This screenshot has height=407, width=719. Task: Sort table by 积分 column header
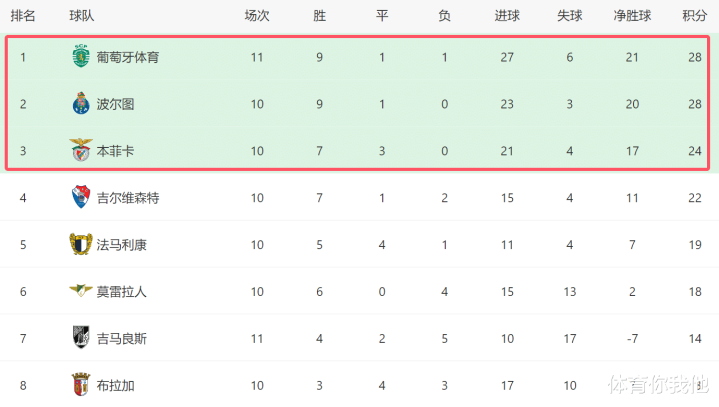click(x=694, y=16)
